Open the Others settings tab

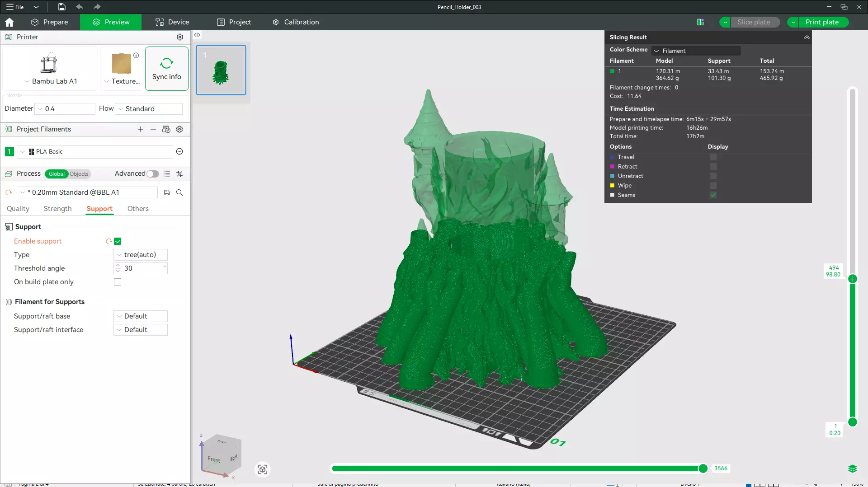138,209
